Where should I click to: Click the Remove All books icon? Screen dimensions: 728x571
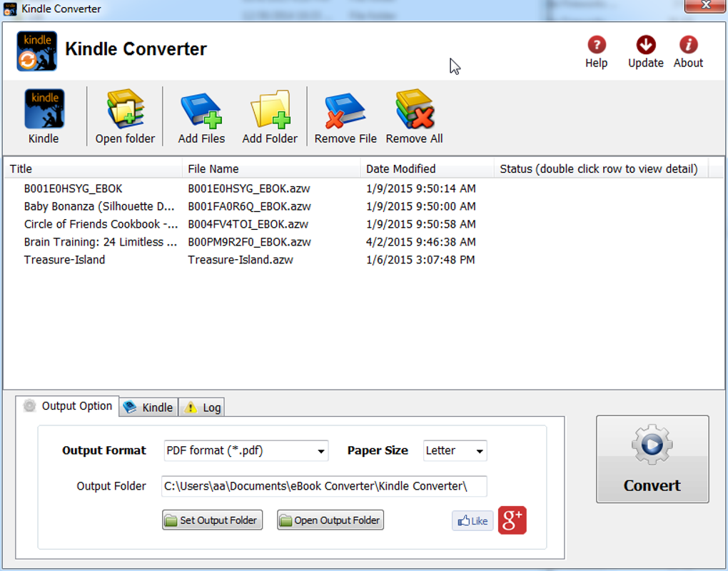click(x=415, y=108)
